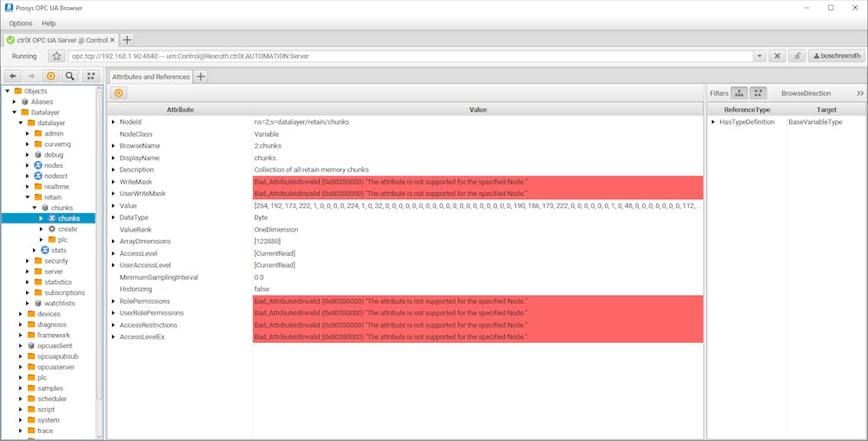Viewport: 868px width, 441px height.
Task: Click the favorite star next to the address bar
Action: pyautogui.click(x=56, y=56)
